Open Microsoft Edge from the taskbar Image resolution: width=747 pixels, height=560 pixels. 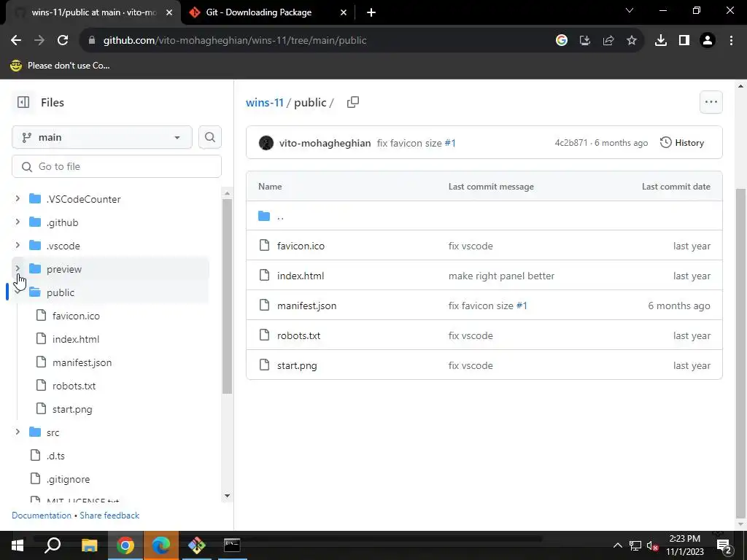[x=161, y=545]
